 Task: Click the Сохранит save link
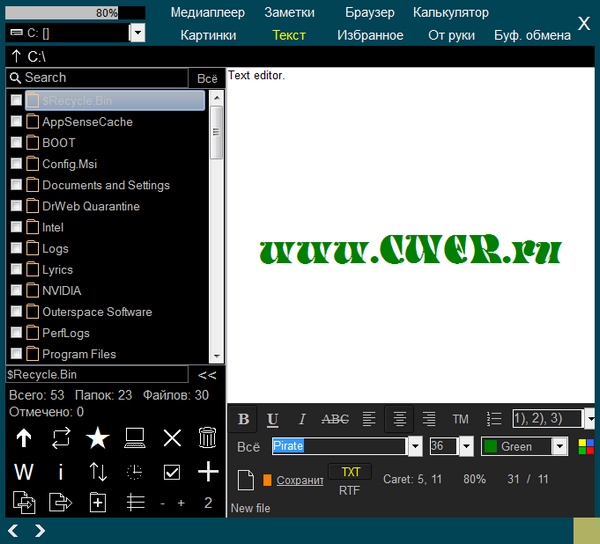[300, 480]
